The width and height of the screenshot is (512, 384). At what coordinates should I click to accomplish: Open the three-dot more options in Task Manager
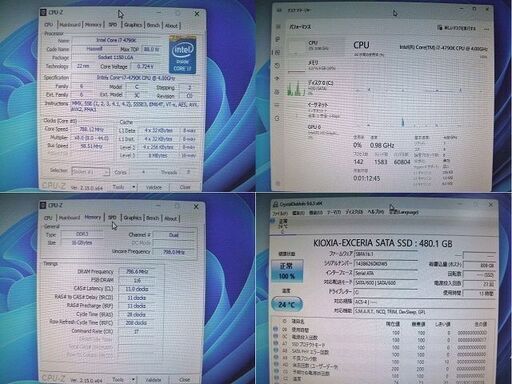pos(487,29)
